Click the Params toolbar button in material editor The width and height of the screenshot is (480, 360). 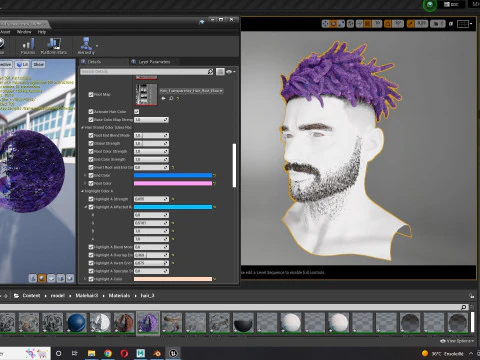click(x=28, y=47)
